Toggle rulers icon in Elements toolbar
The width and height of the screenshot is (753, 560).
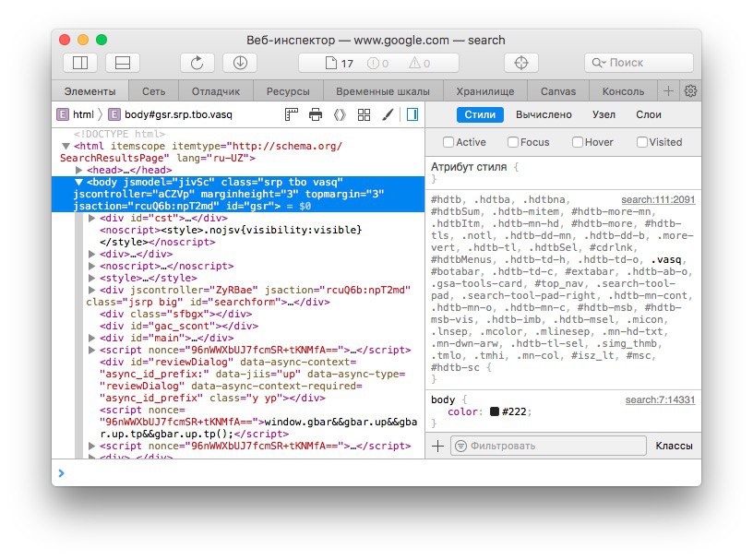[291, 114]
